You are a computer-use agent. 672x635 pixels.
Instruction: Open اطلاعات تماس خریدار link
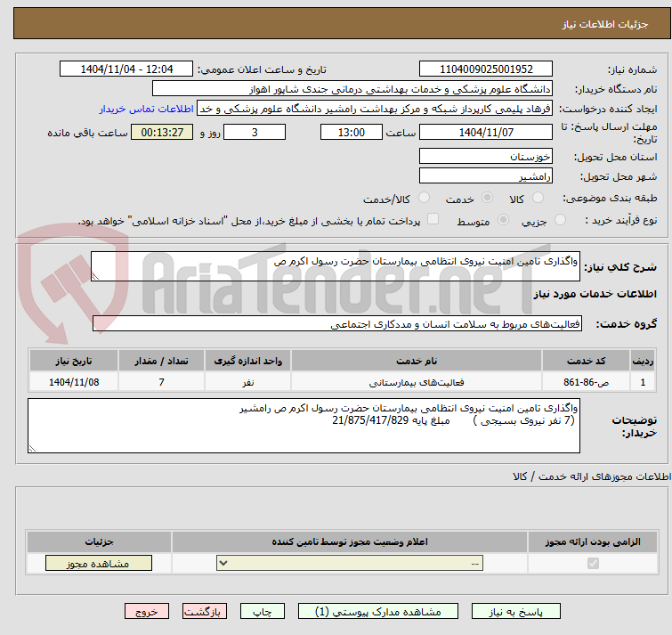click(x=147, y=109)
